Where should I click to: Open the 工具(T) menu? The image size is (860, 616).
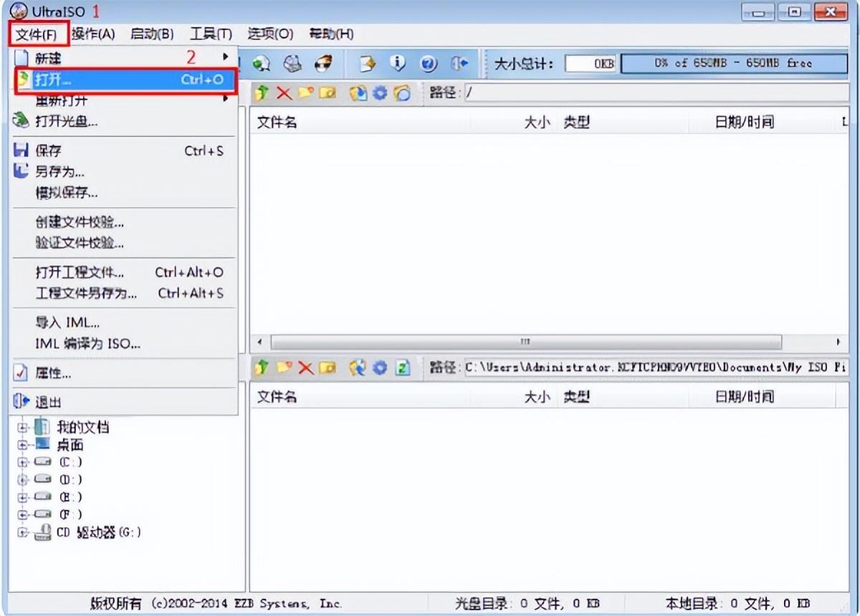pos(210,34)
